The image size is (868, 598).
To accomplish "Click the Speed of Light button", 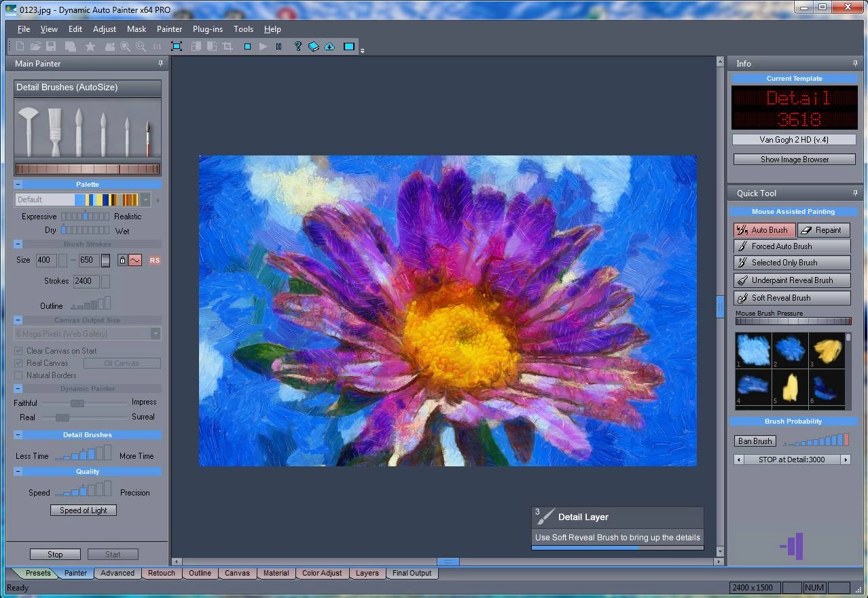I will coord(84,510).
